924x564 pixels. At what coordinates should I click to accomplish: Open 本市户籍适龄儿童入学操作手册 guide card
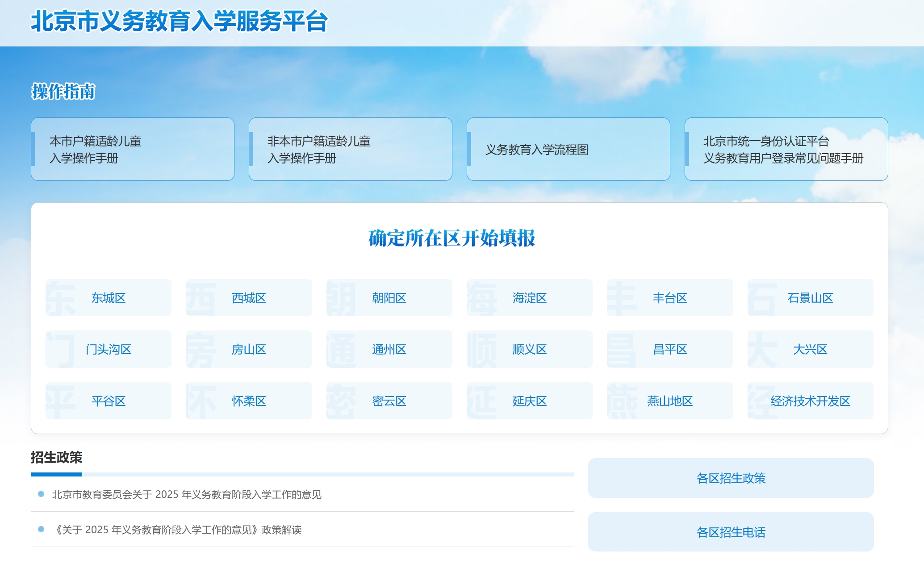coord(132,149)
